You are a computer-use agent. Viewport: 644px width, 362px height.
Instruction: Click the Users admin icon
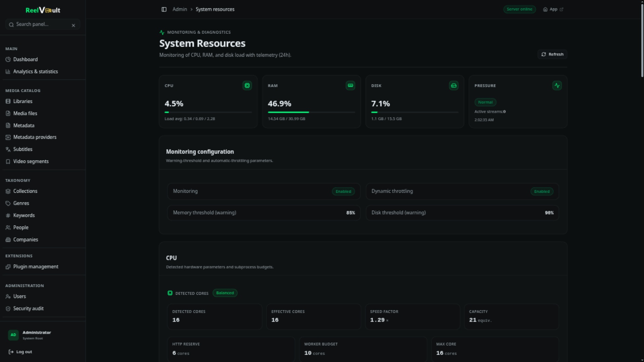pyautogui.click(x=8, y=296)
